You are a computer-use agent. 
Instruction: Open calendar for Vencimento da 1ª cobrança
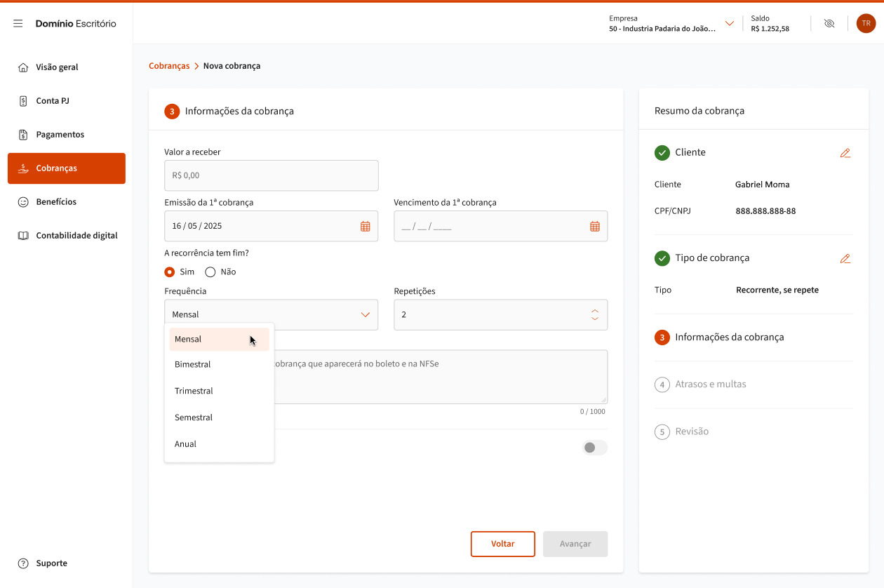tap(594, 226)
